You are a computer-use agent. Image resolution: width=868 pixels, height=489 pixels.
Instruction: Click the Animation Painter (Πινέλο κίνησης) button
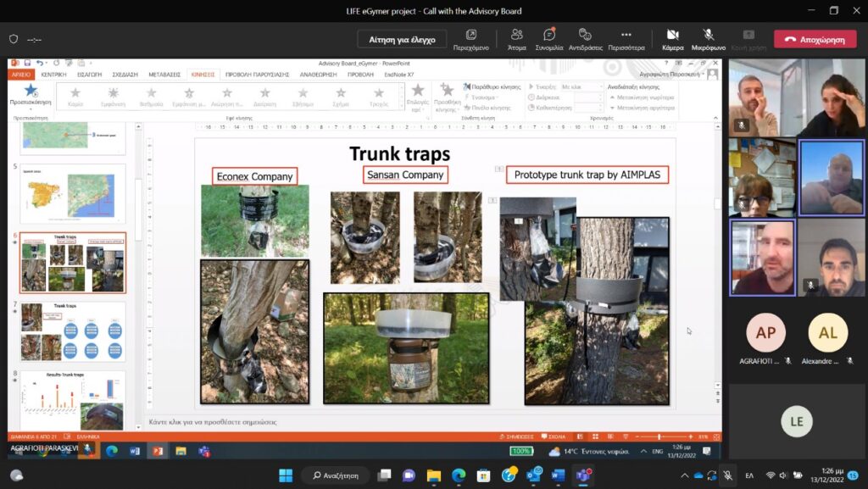pyautogui.click(x=487, y=108)
